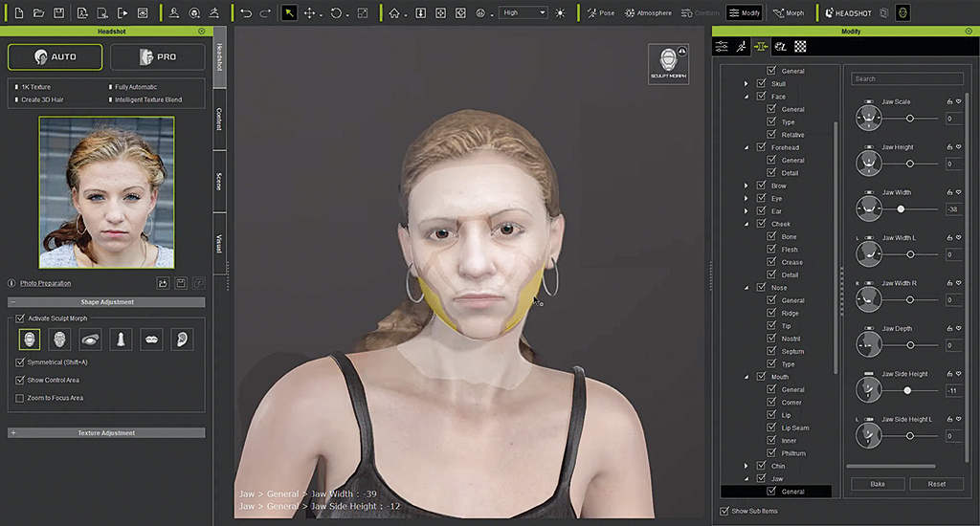The width and height of the screenshot is (980, 526).
Task: Collapse the Nose tree node
Action: click(746, 288)
